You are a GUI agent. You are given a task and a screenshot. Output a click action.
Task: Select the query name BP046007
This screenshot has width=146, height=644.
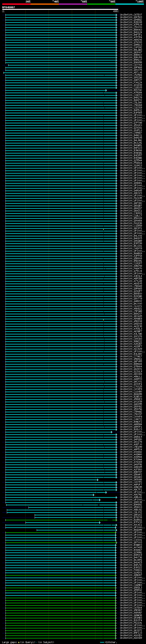[x=8, y=8]
